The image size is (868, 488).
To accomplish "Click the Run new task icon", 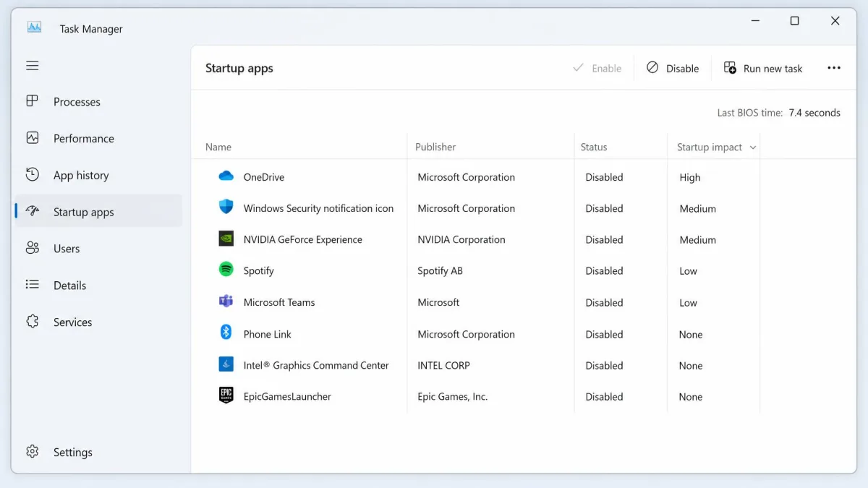I will pyautogui.click(x=730, y=67).
